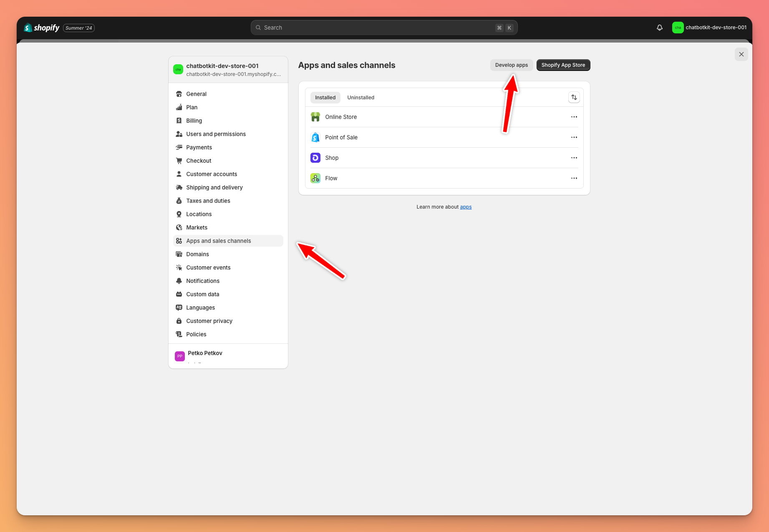Click the Taxes and duties icon
This screenshot has height=532, width=769.
(179, 201)
